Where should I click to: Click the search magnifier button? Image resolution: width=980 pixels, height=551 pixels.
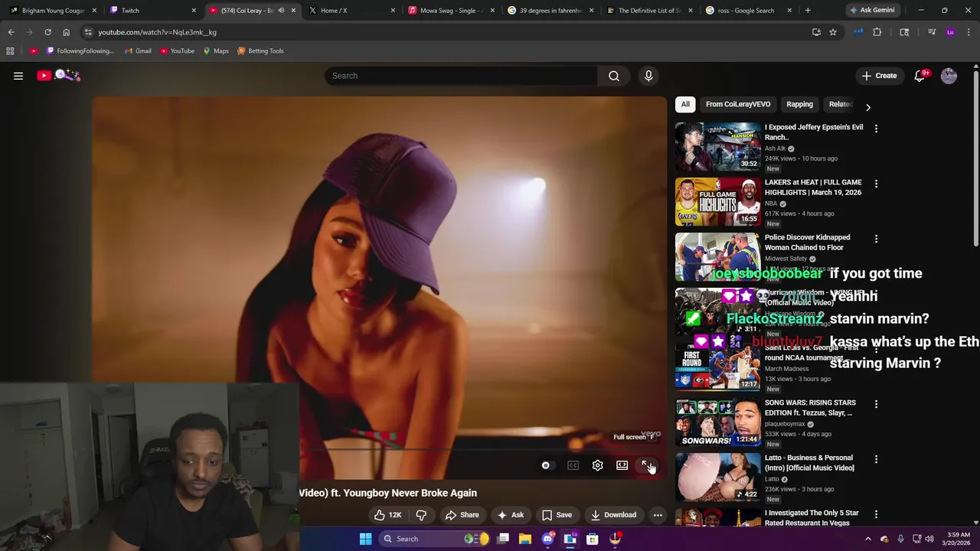click(614, 76)
